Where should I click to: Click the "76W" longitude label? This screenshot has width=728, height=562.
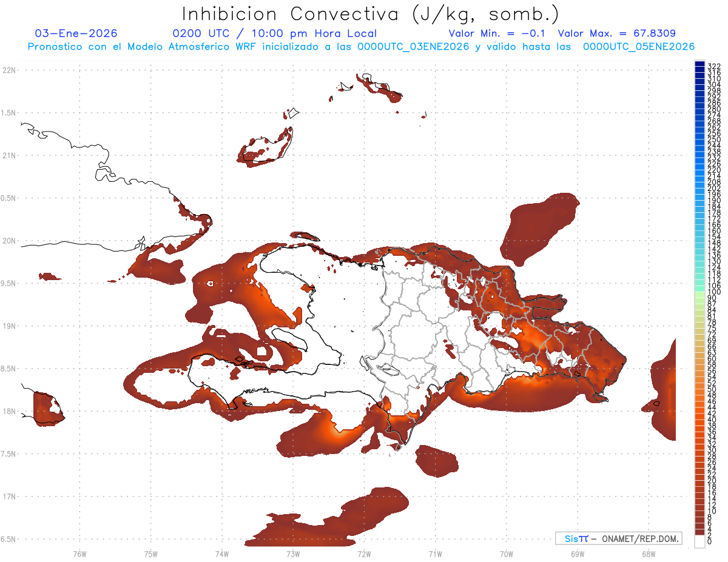(79, 554)
